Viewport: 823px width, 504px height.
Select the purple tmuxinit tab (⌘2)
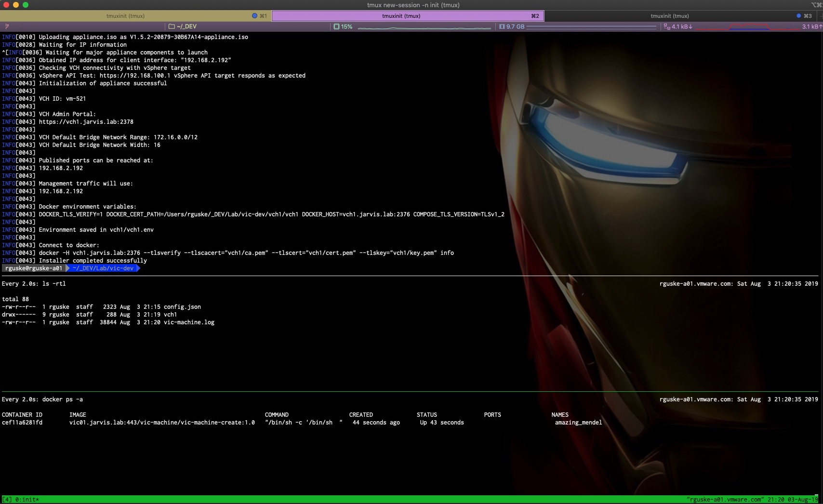pos(408,16)
